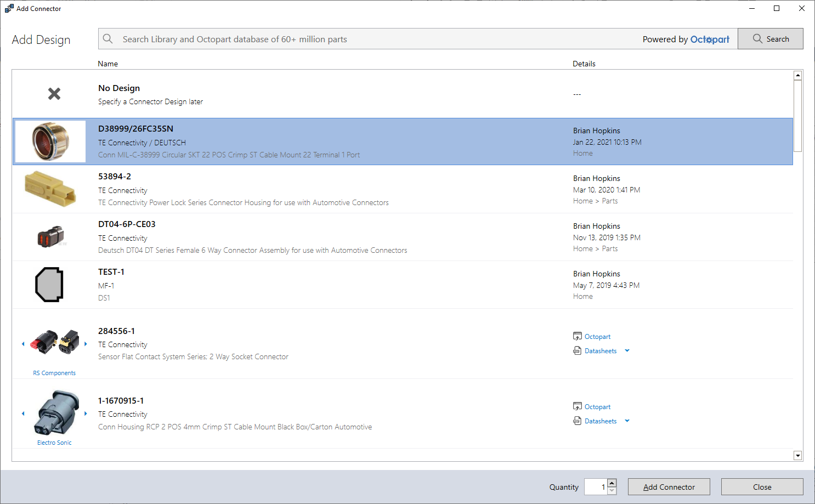Click the Octopart logo in search bar
This screenshot has width=815, height=504.
710,39
